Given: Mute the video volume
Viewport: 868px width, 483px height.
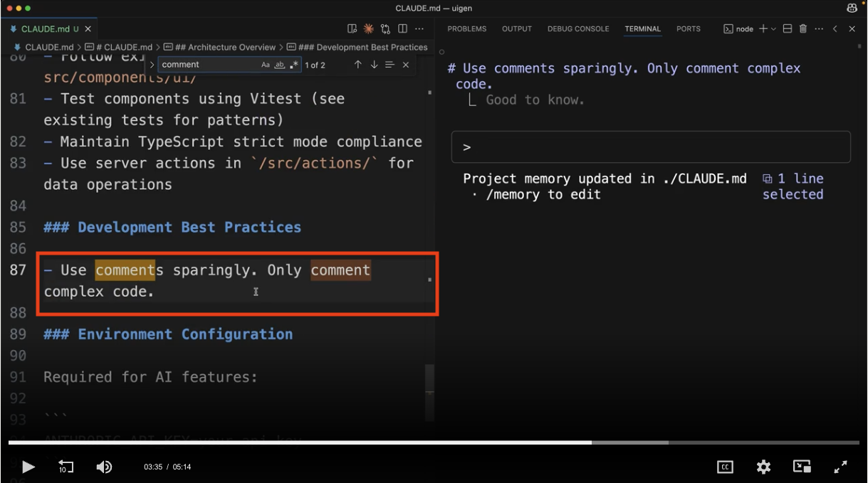Looking at the screenshot, I should pos(104,467).
